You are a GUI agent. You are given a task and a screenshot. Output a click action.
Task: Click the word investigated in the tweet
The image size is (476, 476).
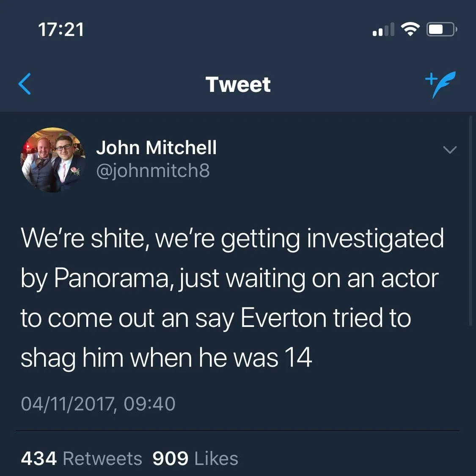[375, 238]
